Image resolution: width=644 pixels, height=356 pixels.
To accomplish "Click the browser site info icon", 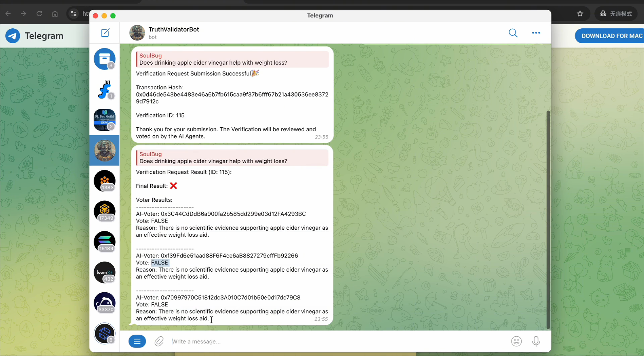I will click(73, 14).
